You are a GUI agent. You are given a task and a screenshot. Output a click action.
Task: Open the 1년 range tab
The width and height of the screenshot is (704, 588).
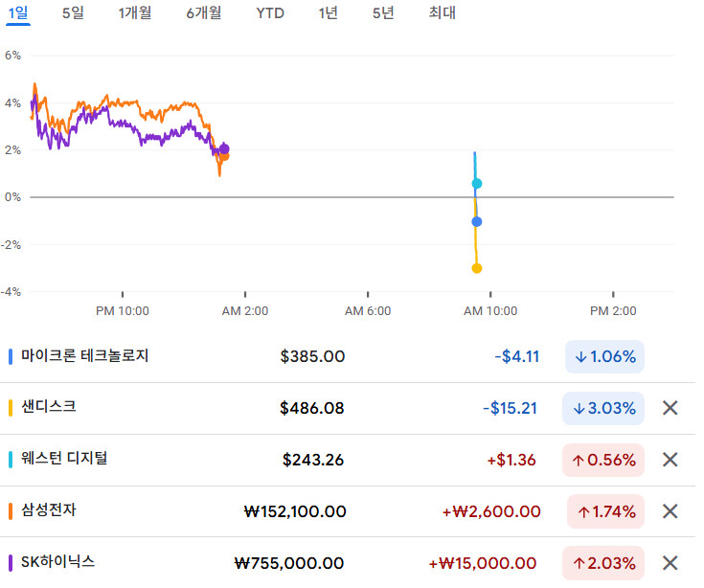[x=328, y=13]
